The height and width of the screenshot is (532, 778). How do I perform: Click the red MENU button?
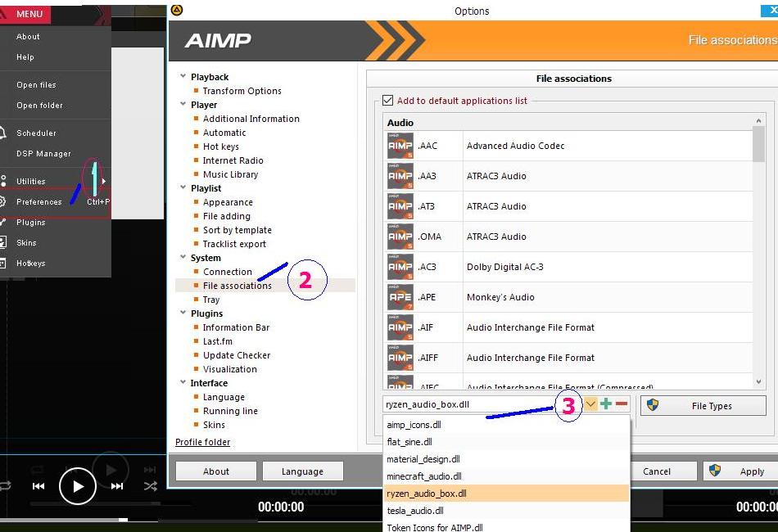[25, 14]
